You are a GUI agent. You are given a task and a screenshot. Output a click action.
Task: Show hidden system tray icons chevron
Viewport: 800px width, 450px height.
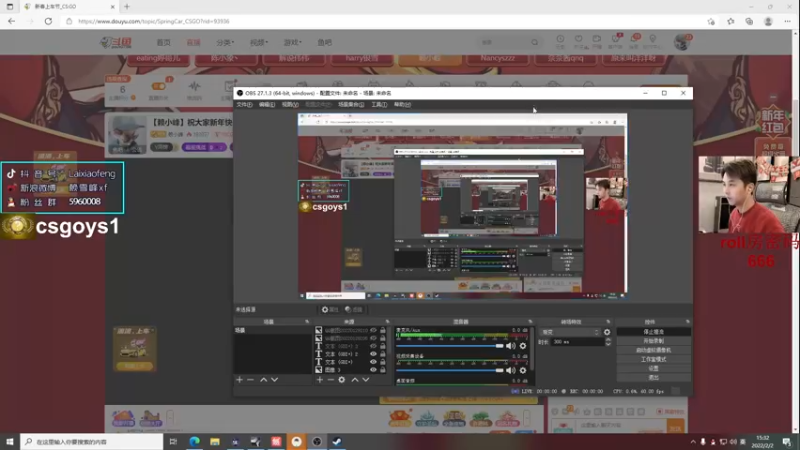point(693,442)
